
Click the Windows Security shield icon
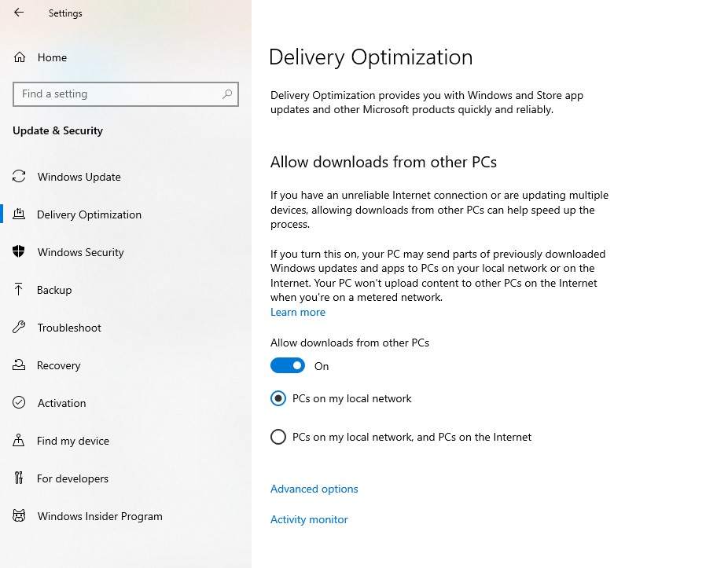[x=19, y=252]
